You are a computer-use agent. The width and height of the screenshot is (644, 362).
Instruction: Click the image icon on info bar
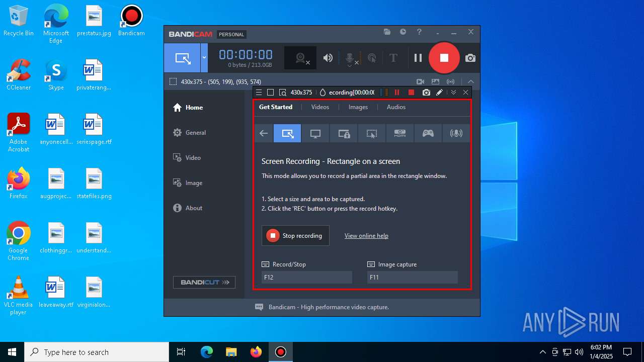(x=435, y=81)
